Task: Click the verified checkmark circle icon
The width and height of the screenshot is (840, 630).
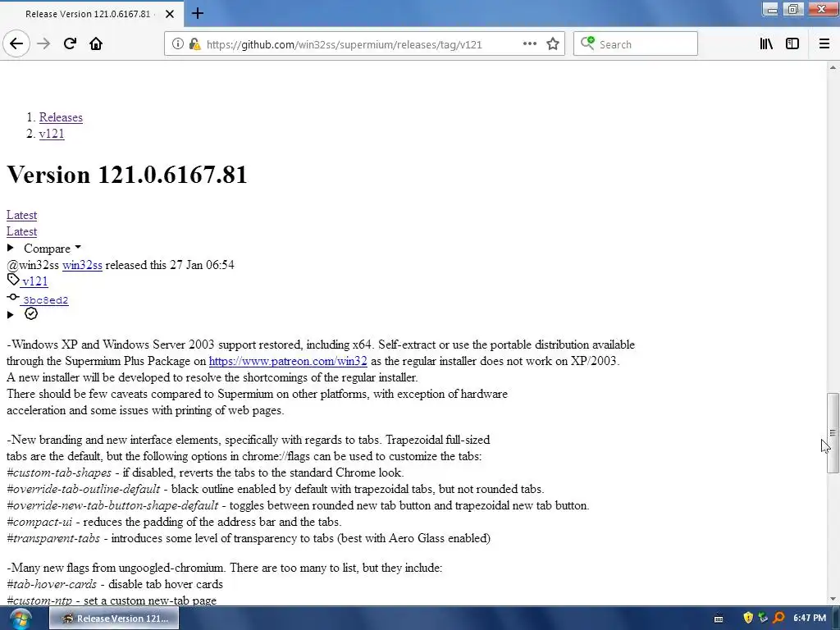Action: (x=31, y=313)
